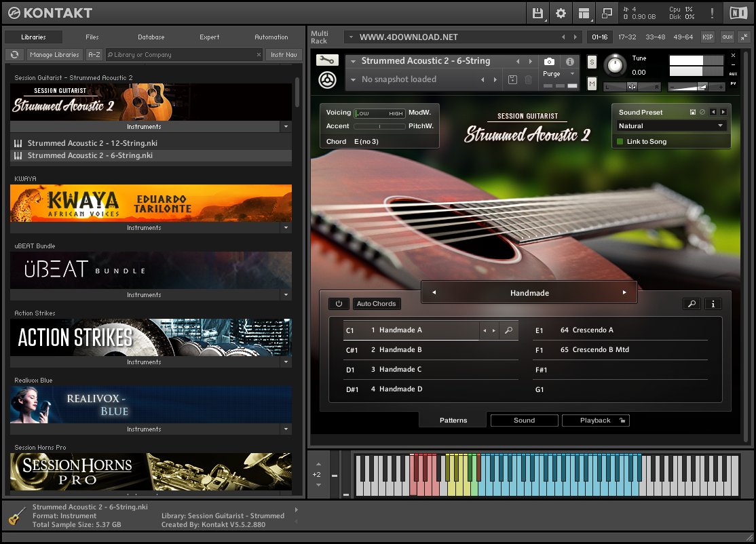Go to previous pattern folder before Handmade

pyautogui.click(x=434, y=292)
